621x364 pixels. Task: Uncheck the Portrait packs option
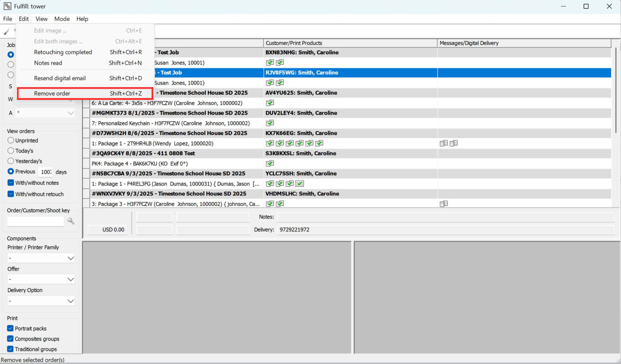[x=10, y=328]
